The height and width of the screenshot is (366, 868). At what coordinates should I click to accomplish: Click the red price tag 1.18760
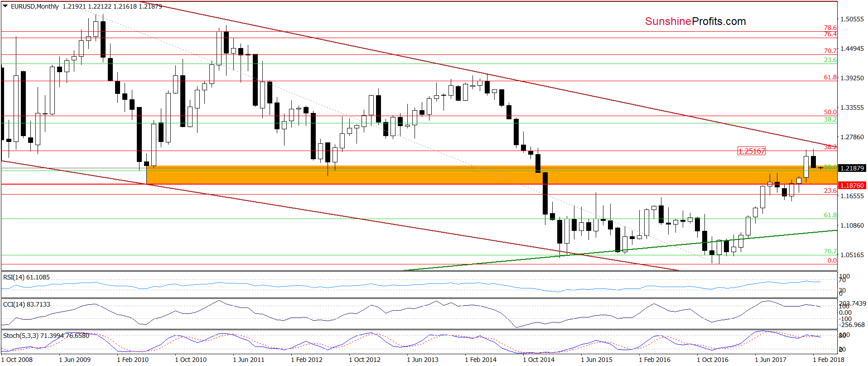coord(852,185)
